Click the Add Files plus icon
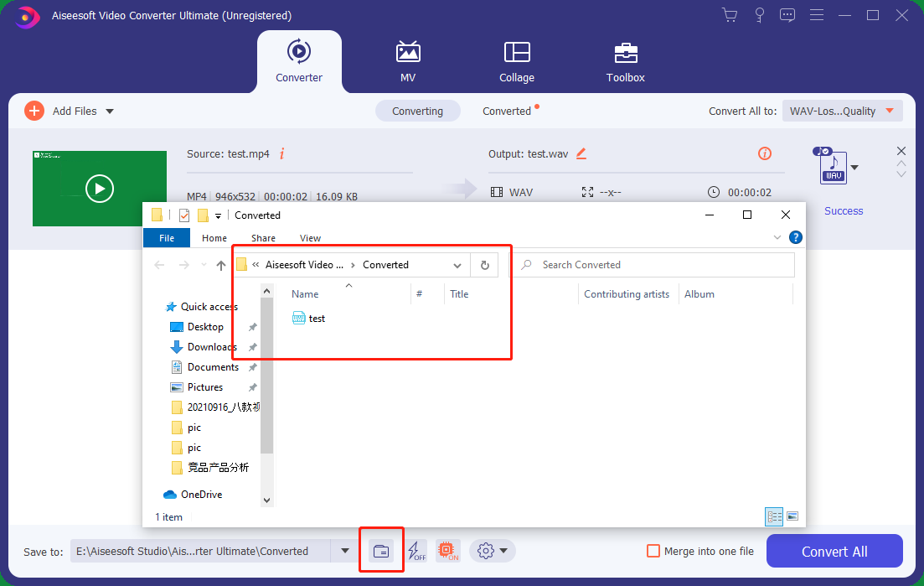Screen dimensions: 924x586 [x=34, y=111]
